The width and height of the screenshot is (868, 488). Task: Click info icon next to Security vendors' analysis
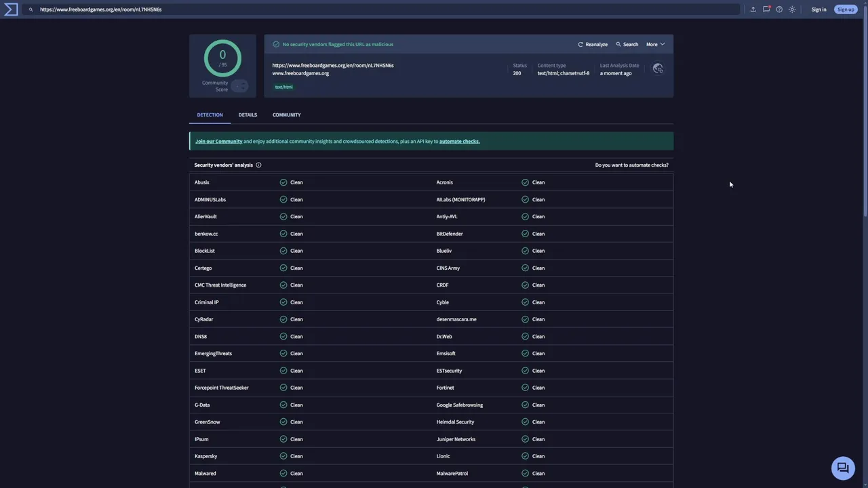(258, 165)
